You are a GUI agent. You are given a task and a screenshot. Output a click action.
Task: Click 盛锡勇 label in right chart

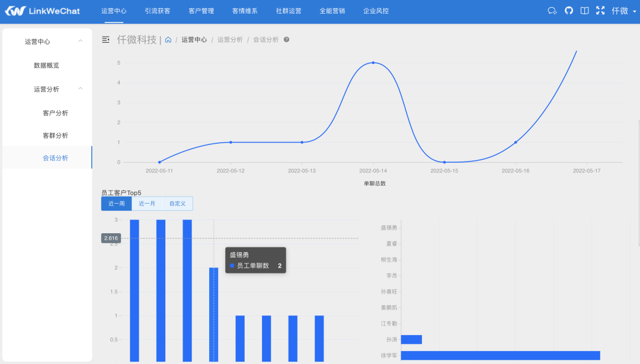[x=389, y=228]
